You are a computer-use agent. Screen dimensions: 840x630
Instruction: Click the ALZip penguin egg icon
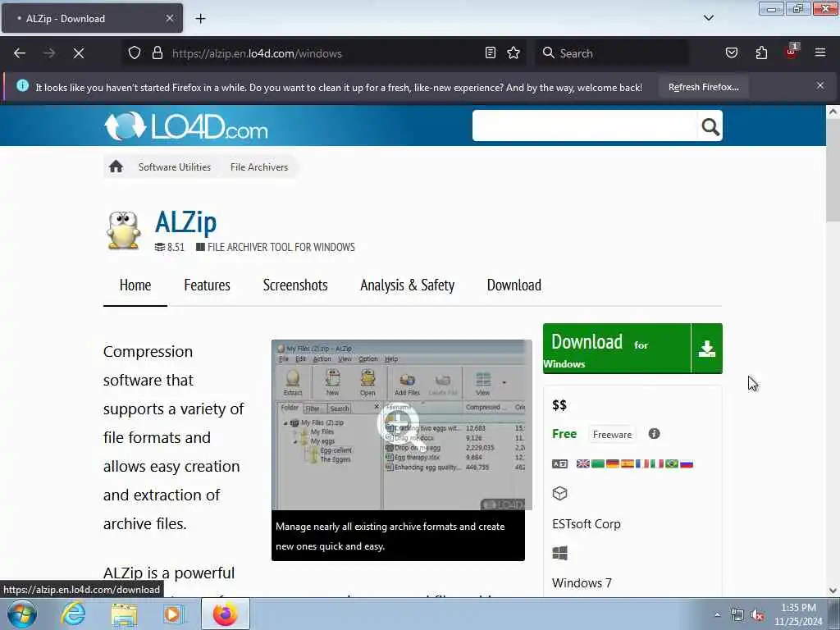coord(123,231)
